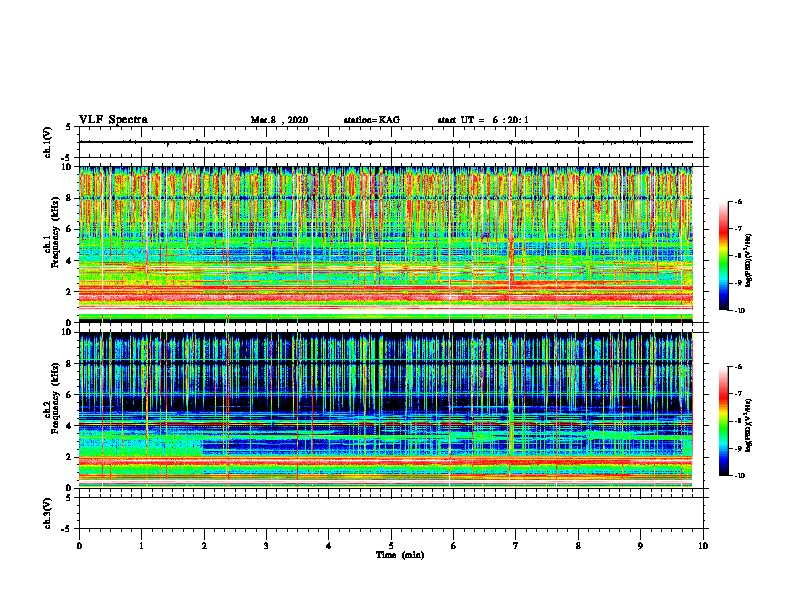
Task: Click the ch.1 frequency spectrogram plot
Action: pos(391,244)
